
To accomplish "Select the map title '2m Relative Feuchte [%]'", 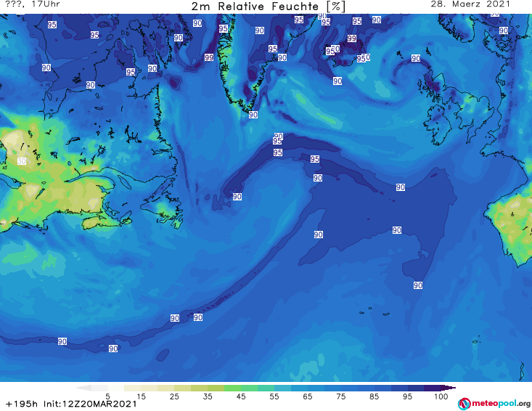I will (x=268, y=7).
